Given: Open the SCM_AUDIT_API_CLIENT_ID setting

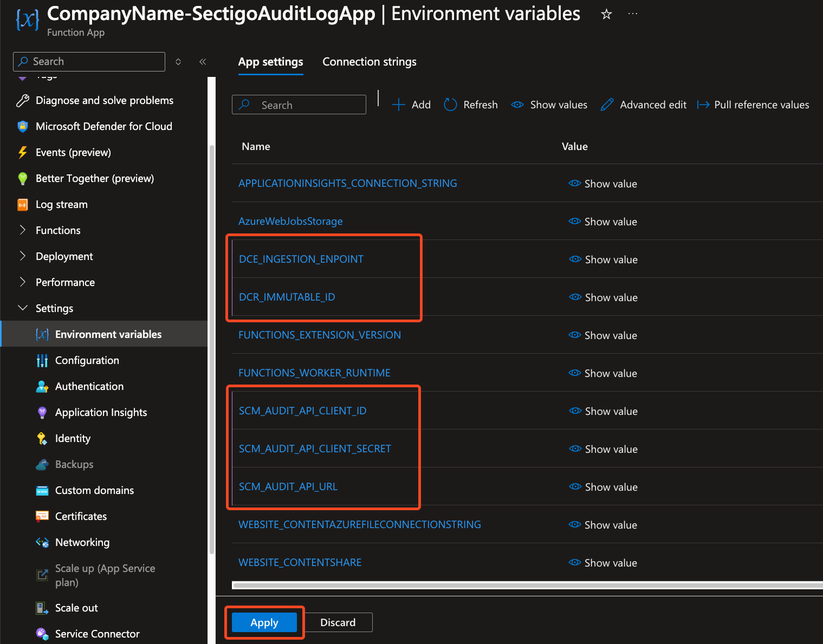Looking at the screenshot, I should point(303,411).
